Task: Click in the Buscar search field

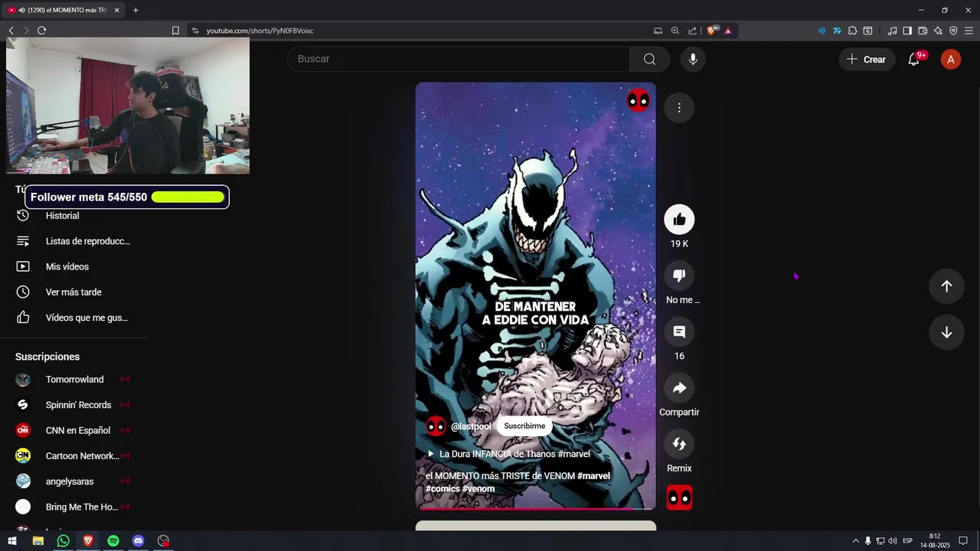Action: click(459, 59)
